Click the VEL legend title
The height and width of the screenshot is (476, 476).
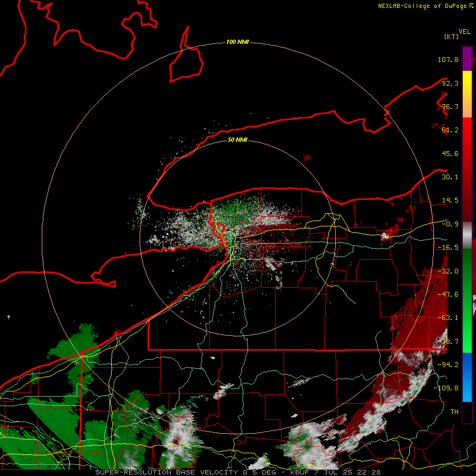point(464,31)
